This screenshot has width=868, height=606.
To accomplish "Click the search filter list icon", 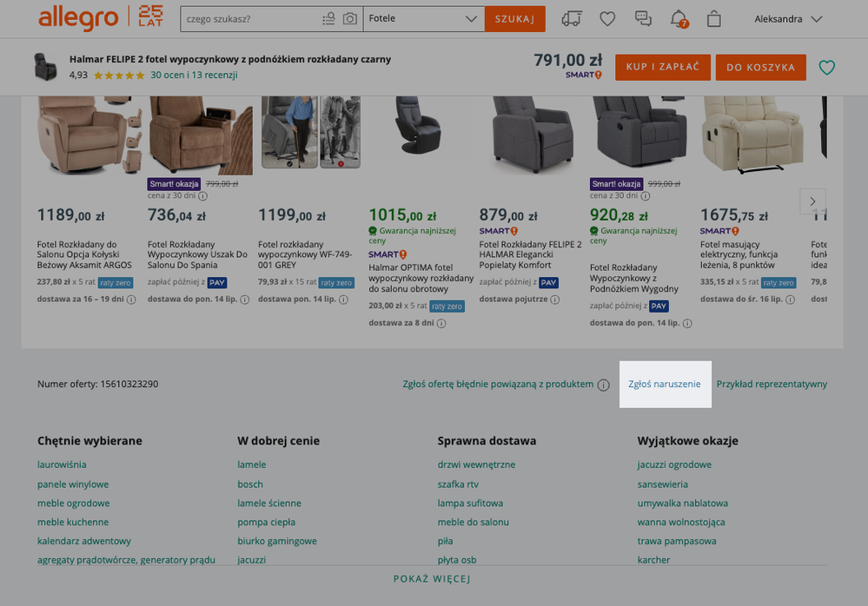I will coord(328,19).
